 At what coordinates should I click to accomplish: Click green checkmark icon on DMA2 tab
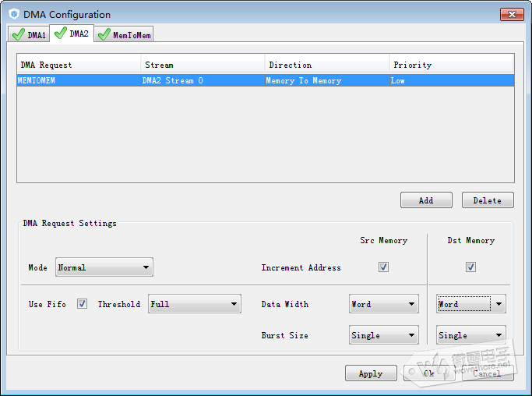(60, 34)
